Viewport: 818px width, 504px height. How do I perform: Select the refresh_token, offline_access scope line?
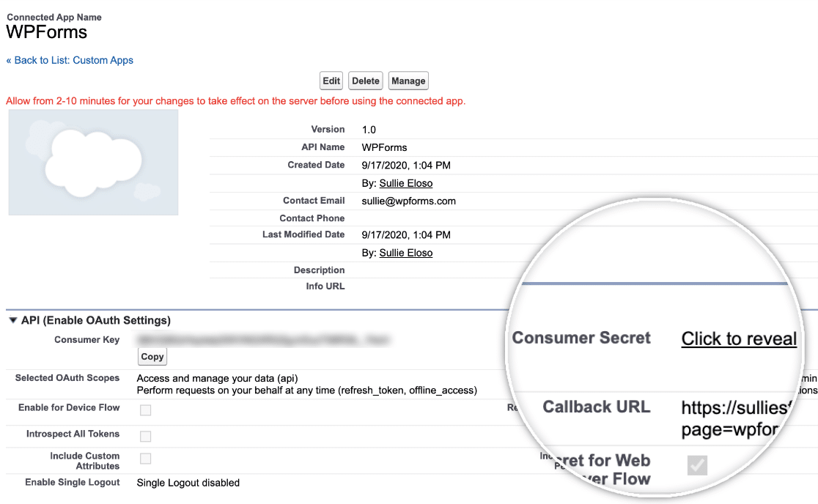point(306,390)
